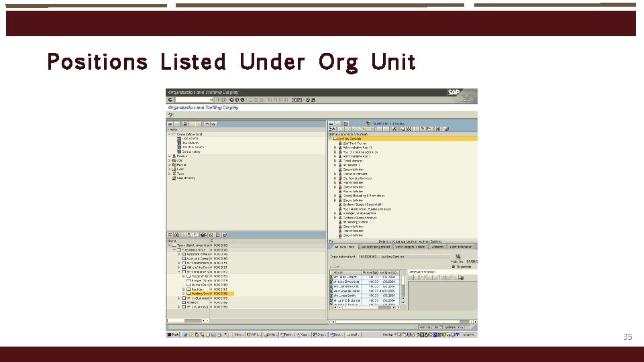Expand Coord, Marketing & Promotions position
The height and width of the screenshot is (362, 644).
335,196
